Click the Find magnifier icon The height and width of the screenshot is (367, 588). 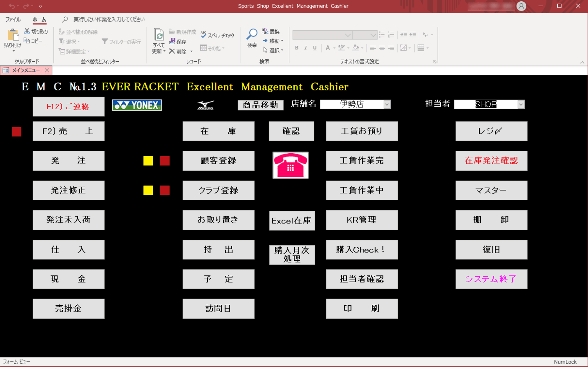(252, 35)
